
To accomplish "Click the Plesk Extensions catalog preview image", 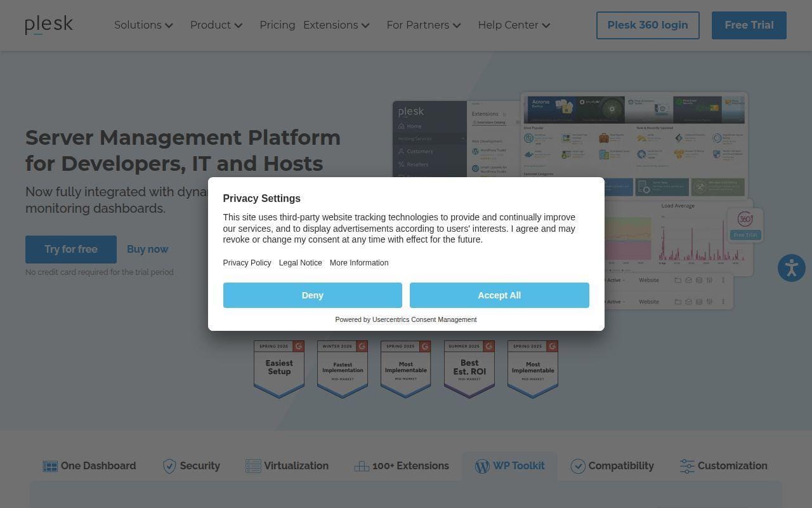I will point(634,145).
